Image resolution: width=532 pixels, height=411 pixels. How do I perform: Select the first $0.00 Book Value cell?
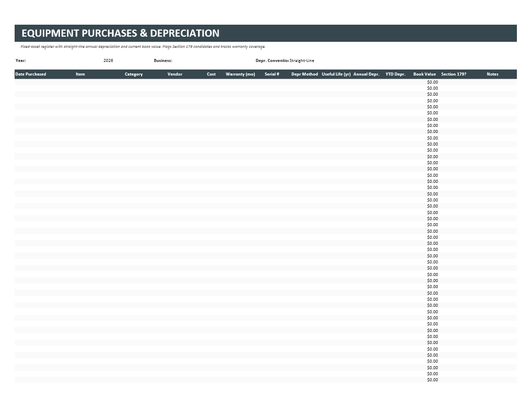(x=432, y=82)
